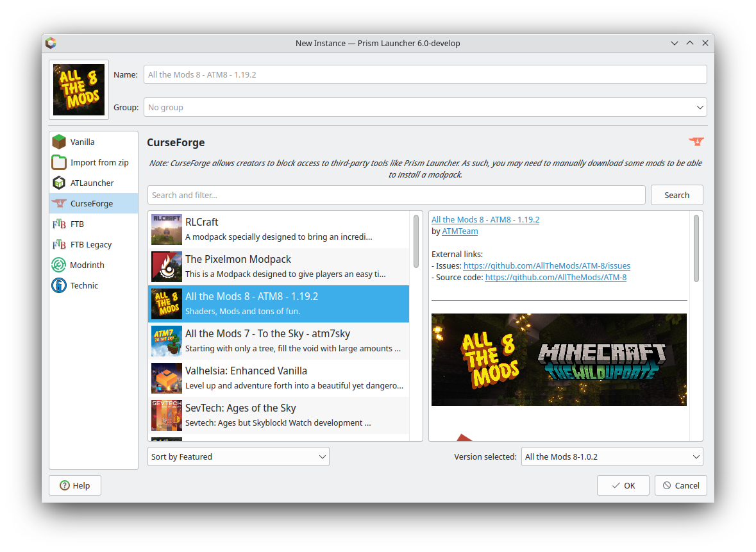Switch to the Modrinth tab
The width and height of the screenshot is (756, 552).
(x=83, y=265)
